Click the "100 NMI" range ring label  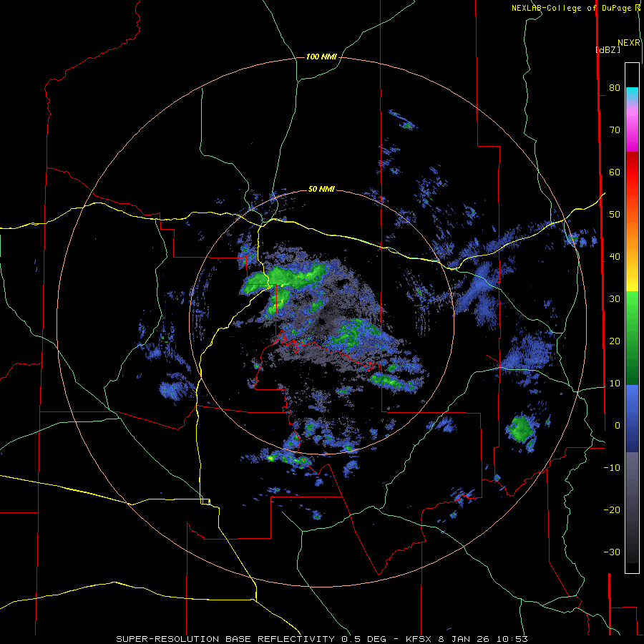click(321, 57)
